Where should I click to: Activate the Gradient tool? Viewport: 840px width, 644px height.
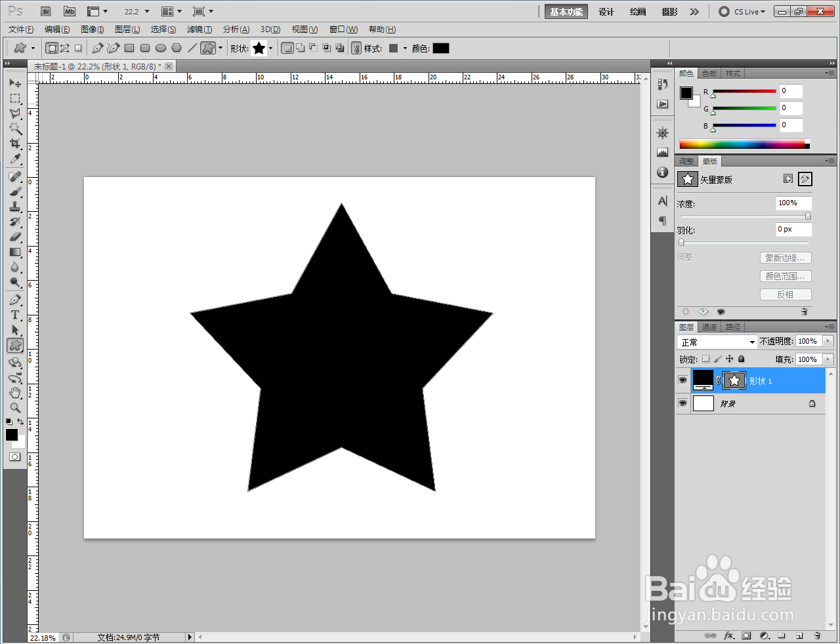[x=15, y=252]
